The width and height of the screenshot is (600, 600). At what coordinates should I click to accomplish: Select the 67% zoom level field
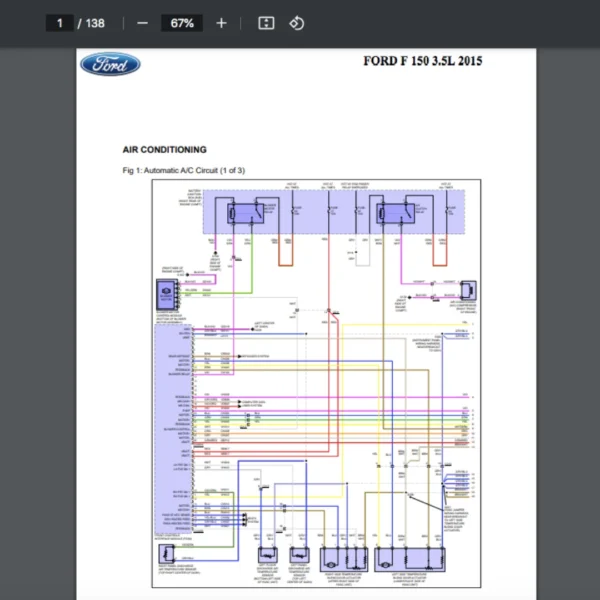click(181, 23)
